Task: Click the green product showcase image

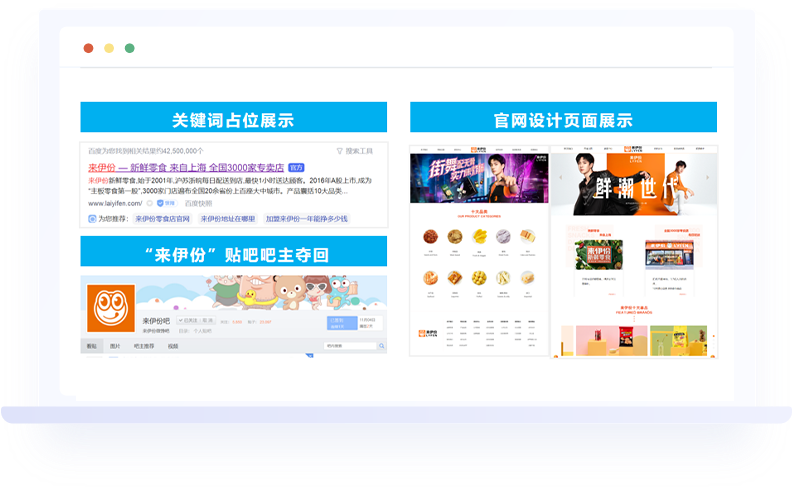Action: click(679, 341)
